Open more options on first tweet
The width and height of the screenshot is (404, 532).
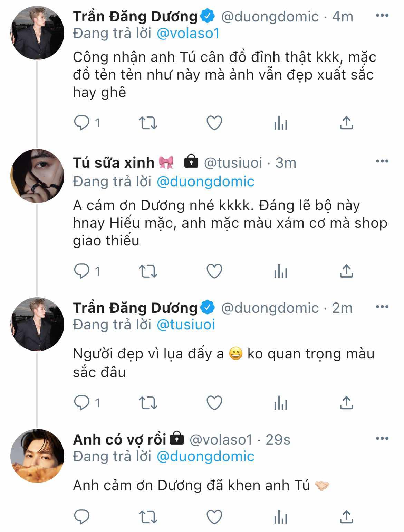pyautogui.click(x=382, y=16)
